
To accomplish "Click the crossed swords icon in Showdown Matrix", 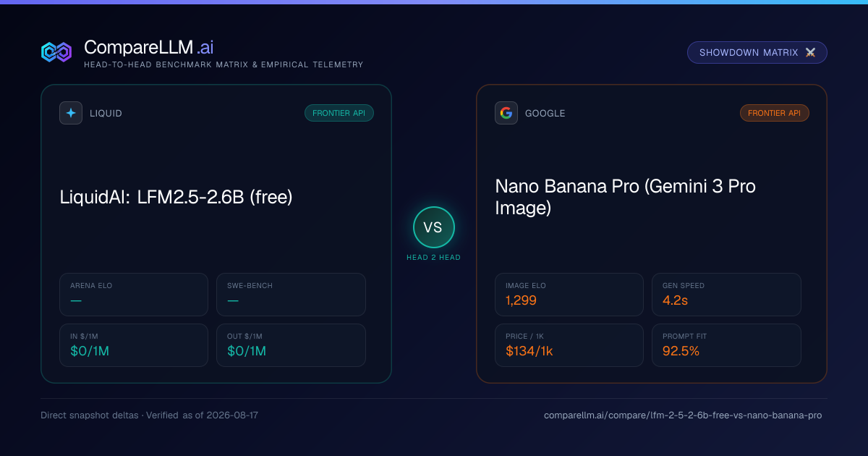I will pyautogui.click(x=810, y=53).
